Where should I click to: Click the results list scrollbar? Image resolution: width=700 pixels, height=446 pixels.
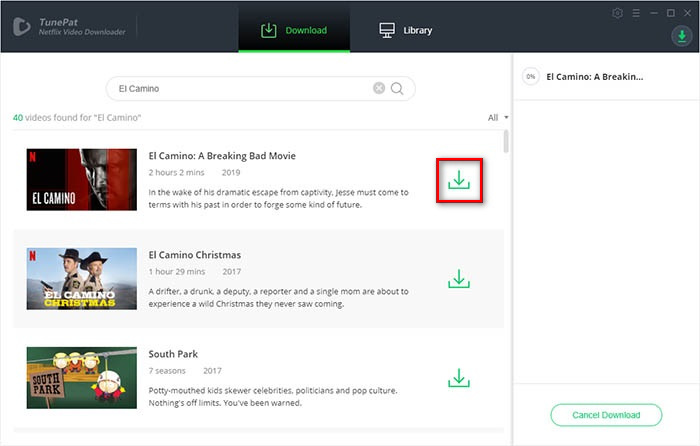coord(506,141)
